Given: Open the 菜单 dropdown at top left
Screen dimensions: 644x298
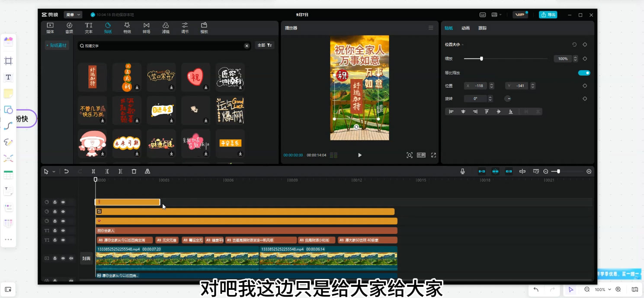Looking at the screenshot, I should (x=73, y=14).
